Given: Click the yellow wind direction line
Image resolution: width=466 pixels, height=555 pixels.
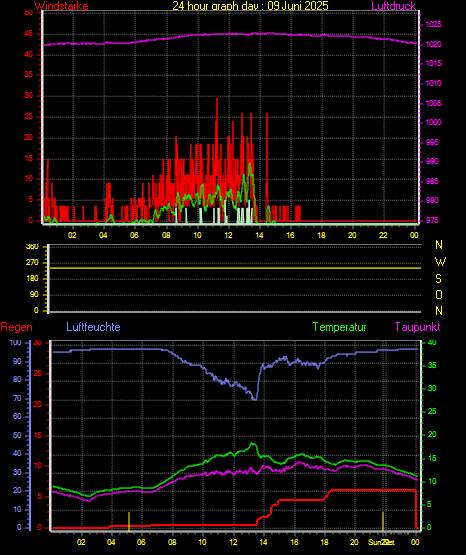Looking at the screenshot, I should pos(235,268).
